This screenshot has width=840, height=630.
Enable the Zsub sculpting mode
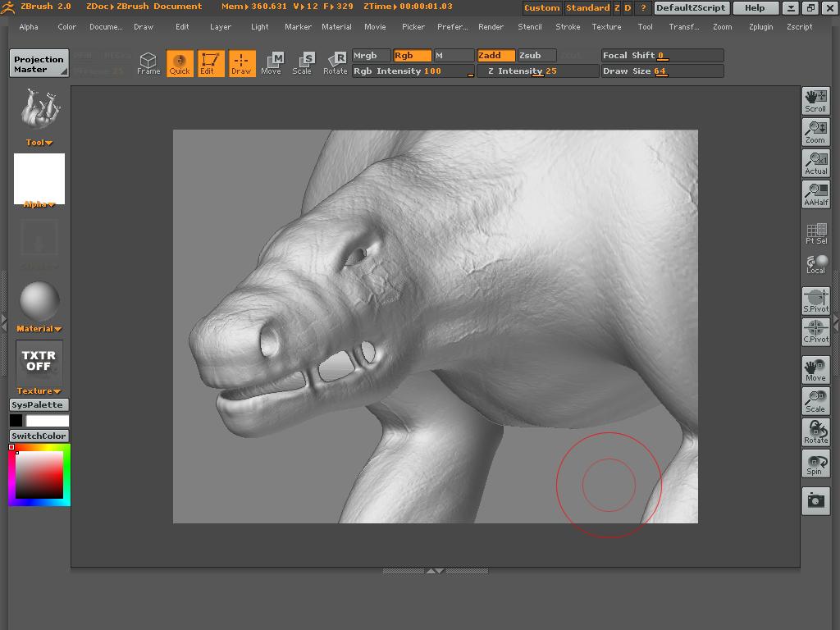(x=534, y=55)
